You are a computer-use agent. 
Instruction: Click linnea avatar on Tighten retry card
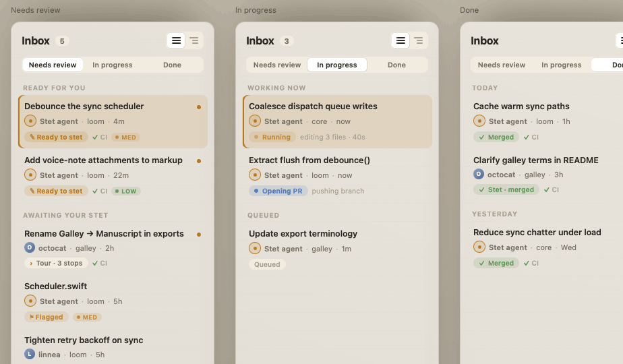[x=30, y=354]
